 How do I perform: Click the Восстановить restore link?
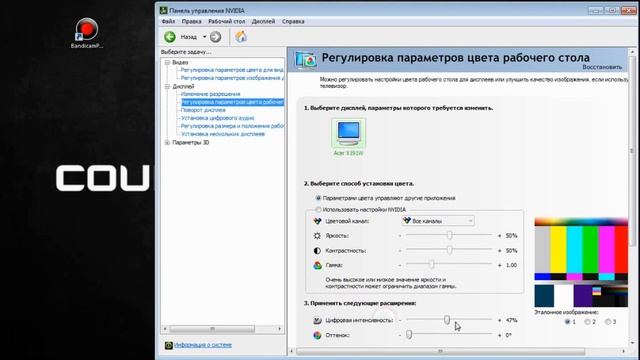[x=602, y=67]
